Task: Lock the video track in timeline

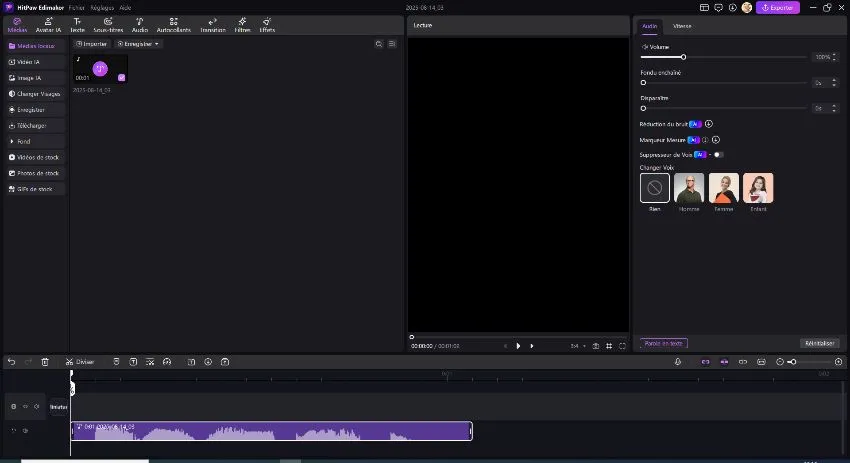Action: (14, 406)
